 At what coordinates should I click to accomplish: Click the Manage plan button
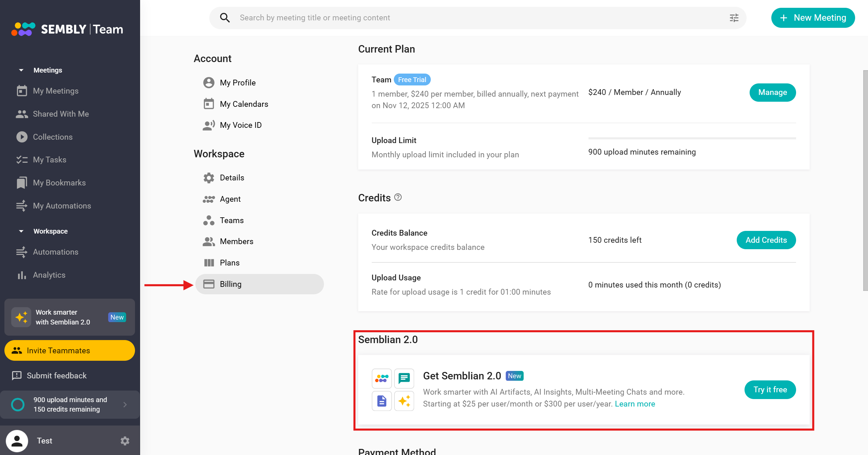[772, 92]
